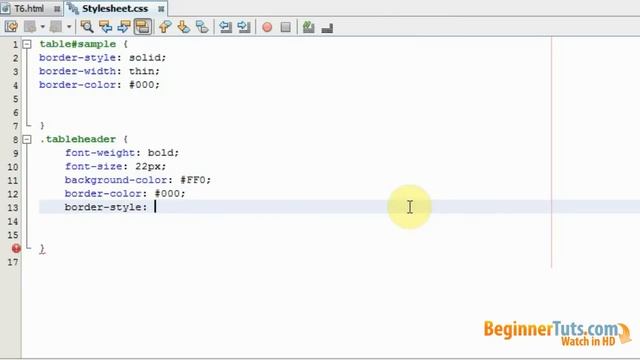
Task: Click the underlined closing brace on line 16
Action: 42,249
